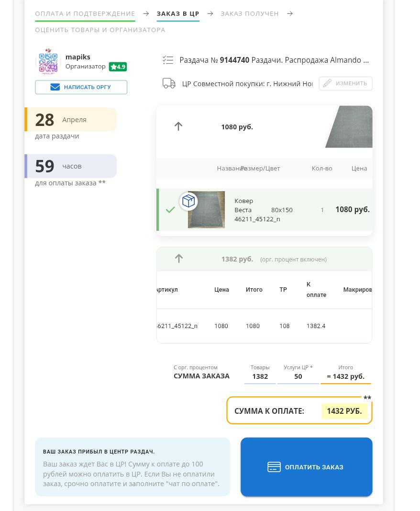Click the green 4.9 star rating badge
The image size is (420, 511).
pos(118,67)
